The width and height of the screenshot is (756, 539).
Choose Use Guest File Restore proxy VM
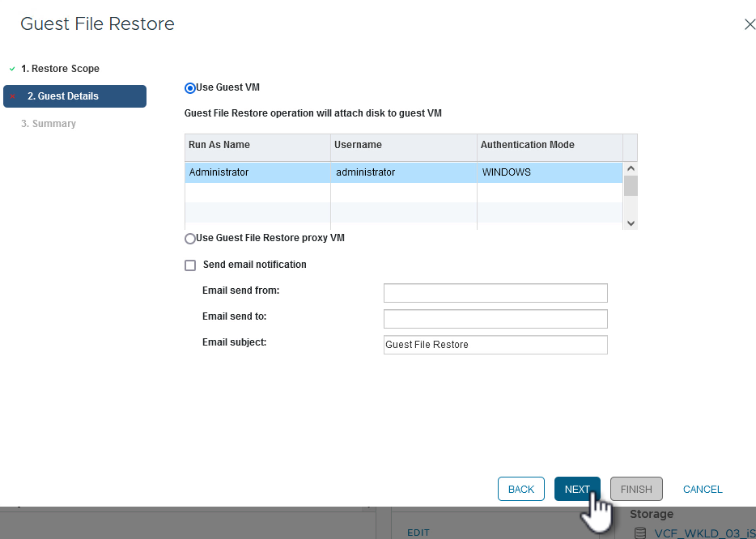tap(190, 239)
